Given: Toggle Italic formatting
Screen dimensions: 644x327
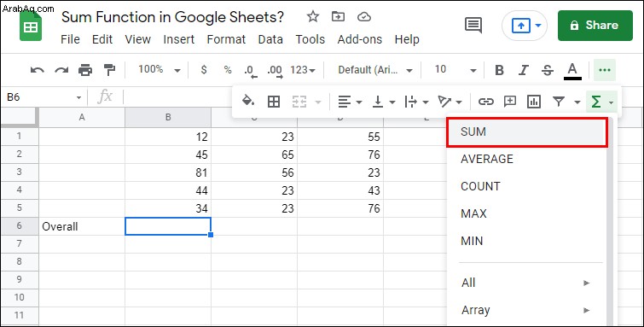Looking at the screenshot, I should [523, 70].
